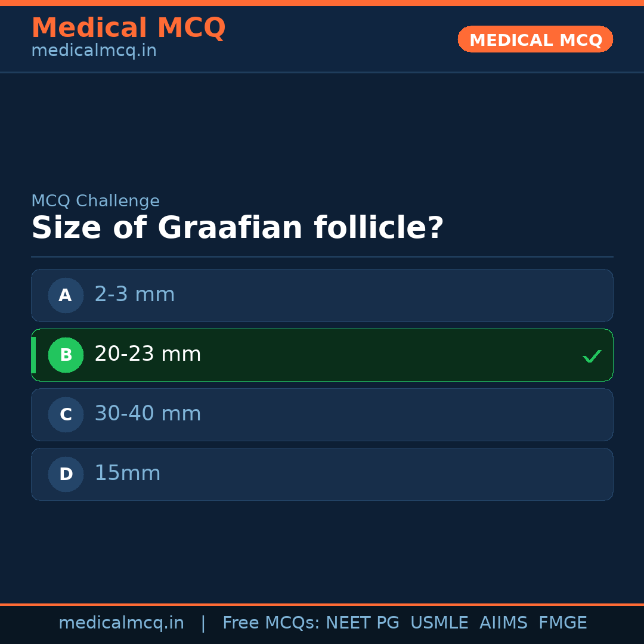Open the medicalmcq.in link in the footer

(122, 623)
